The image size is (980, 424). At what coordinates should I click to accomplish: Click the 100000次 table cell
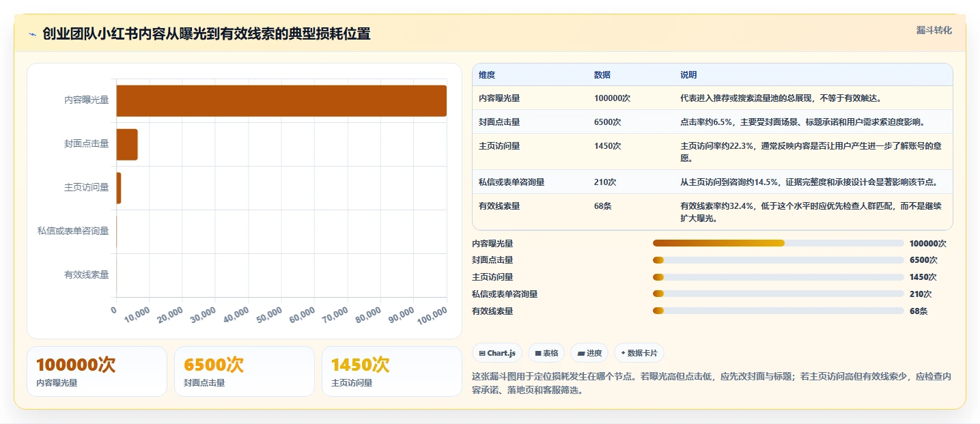(x=612, y=98)
